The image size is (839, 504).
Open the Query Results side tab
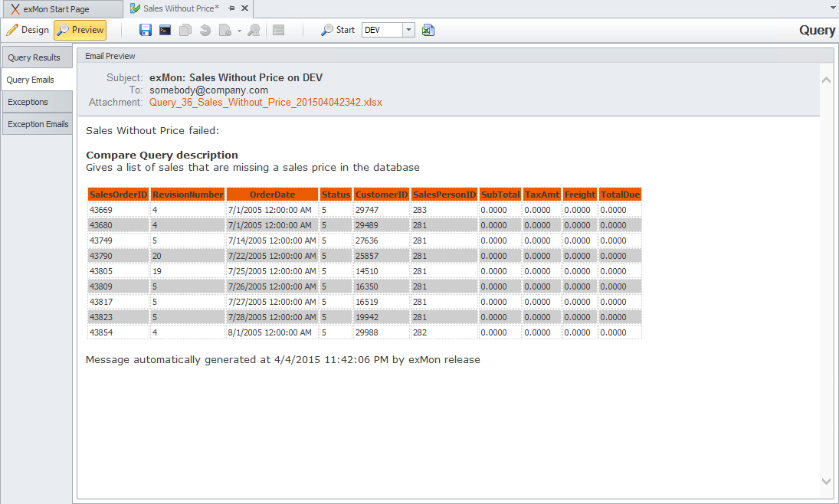click(37, 57)
